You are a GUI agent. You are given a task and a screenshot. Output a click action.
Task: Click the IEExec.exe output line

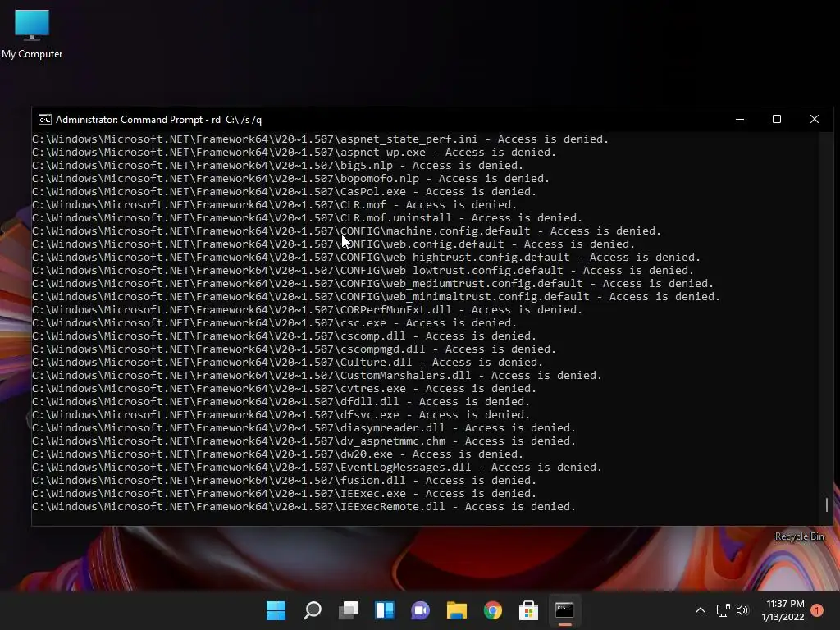285,493
